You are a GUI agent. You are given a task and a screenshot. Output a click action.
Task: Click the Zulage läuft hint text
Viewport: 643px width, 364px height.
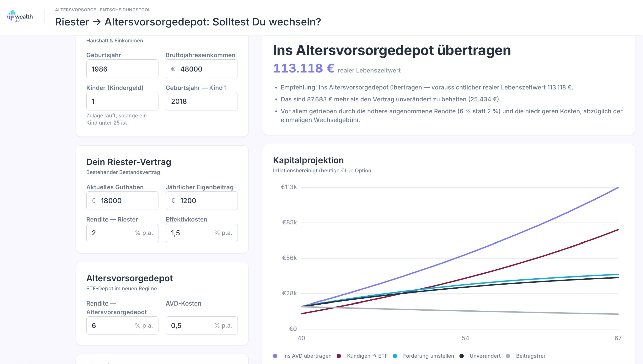pos(117,119)
